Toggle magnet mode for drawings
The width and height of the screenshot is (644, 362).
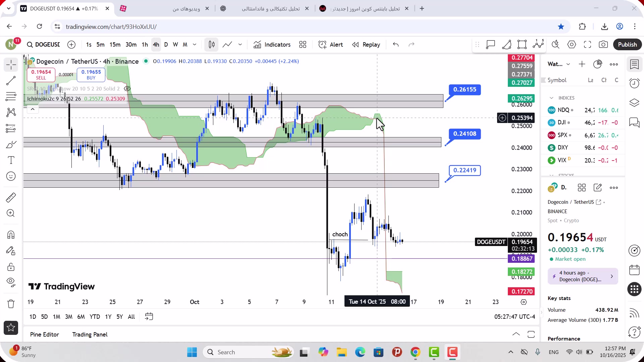(11, 235)
